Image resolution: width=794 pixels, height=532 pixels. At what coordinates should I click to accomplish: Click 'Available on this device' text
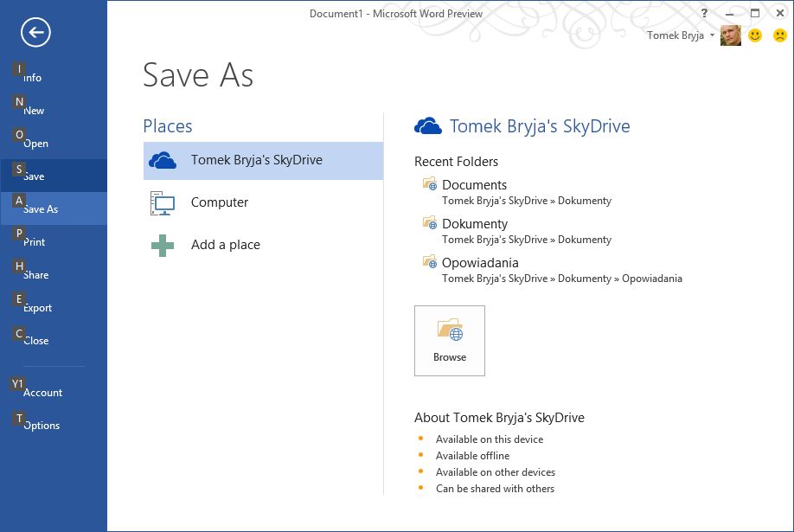(490, 439)
